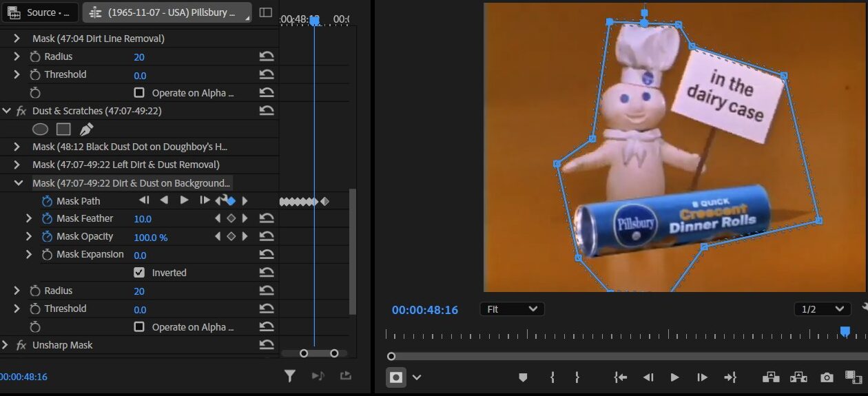The height and width of the screenshot is (396, 868).
Task: Export frame with the camera icon
Action: click(827, 377)
